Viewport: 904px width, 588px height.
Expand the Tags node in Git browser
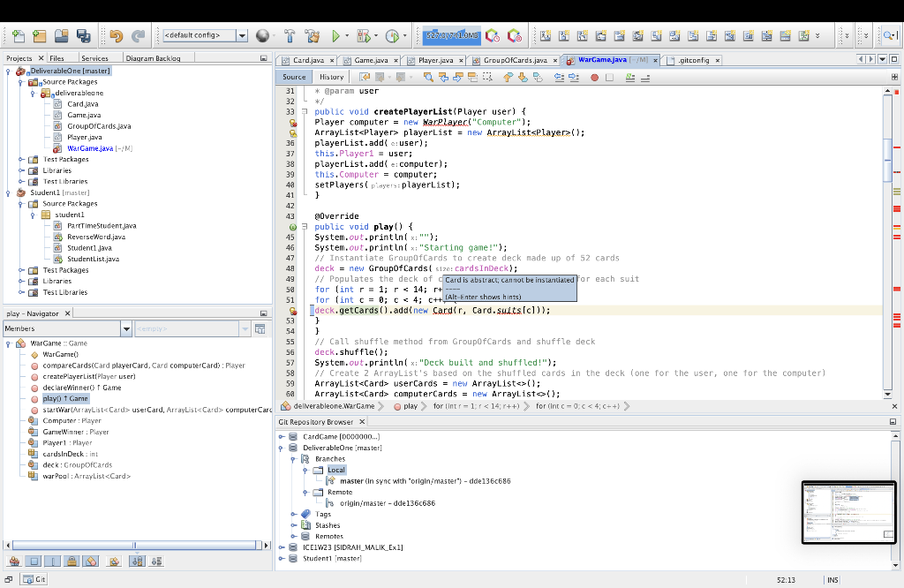pyautogui.click(x=294, y=514)
